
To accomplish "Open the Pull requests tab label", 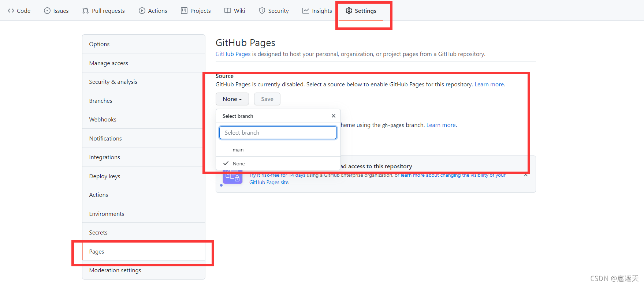I will [108, 11].
